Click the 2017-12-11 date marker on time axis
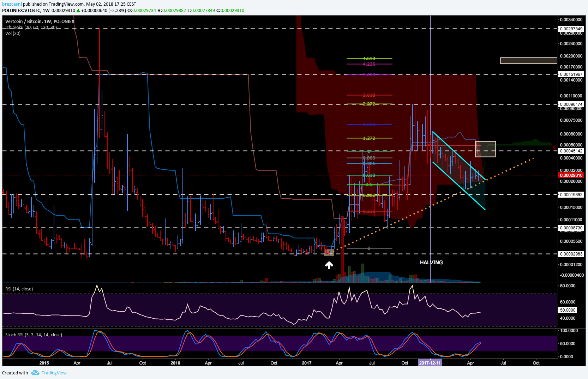Viewport: 588px width, 379px height. tap(430, 363)
